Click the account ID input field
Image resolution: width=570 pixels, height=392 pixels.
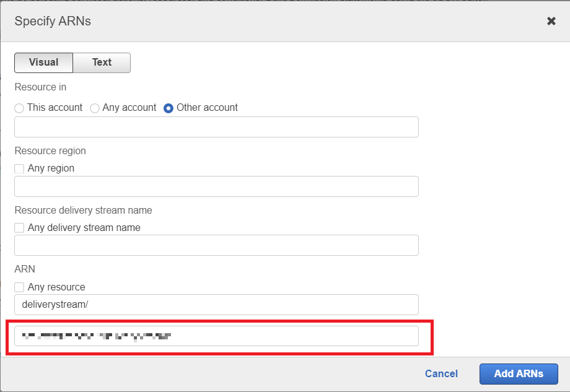pos(216,127)
